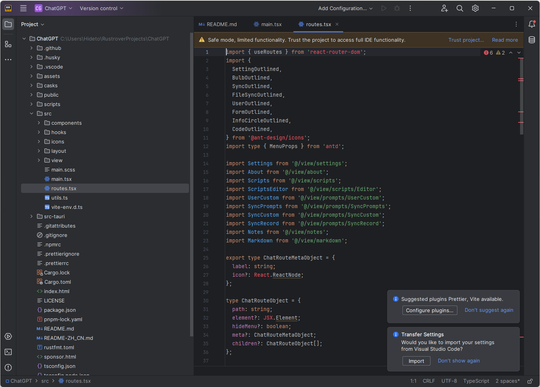Click the editor vertical scrollbar
The height and width of the screenshot is (387, 540).
(x=521, y=96)
